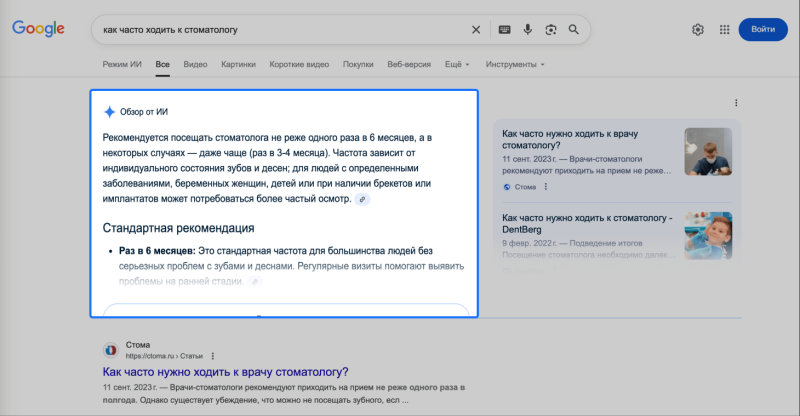Expand the collapsed AI overview
Image resolution: width=800 pixels, height=416 pixels.
coord(285,310)
